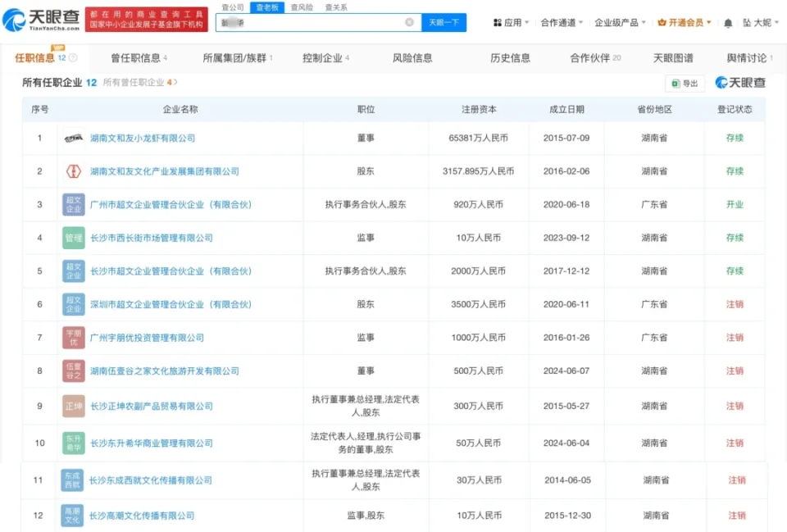787x532 pixels.
Task: Click the 2023-09-12 date cell
Action: pos(566,238)
